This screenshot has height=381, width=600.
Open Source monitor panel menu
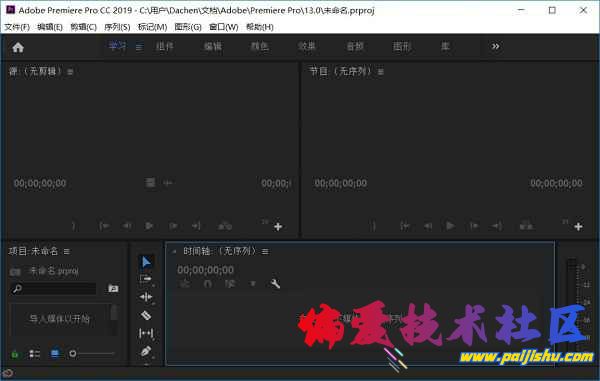pyautogui.click(x=70, y=72)
